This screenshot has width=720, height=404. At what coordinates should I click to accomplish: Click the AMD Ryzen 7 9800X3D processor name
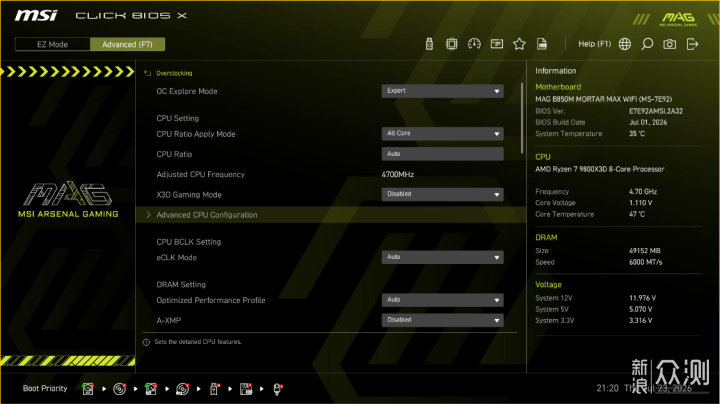(600, 169)
